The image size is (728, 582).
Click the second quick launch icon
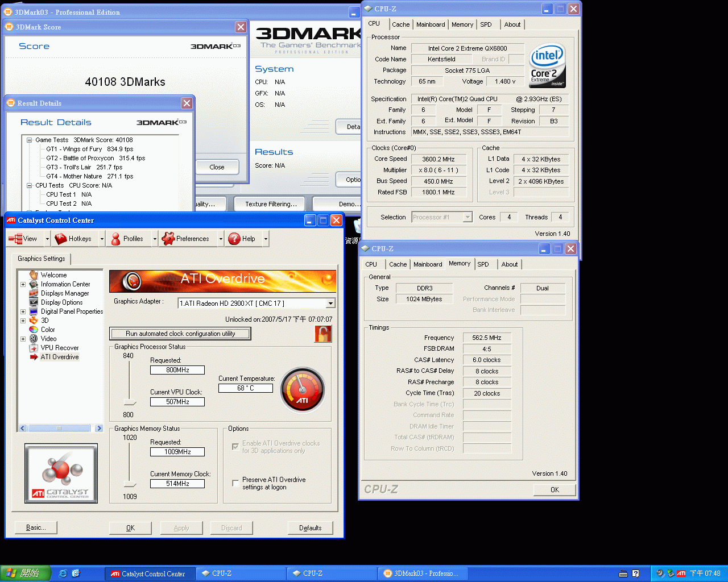tap(76, 573)
